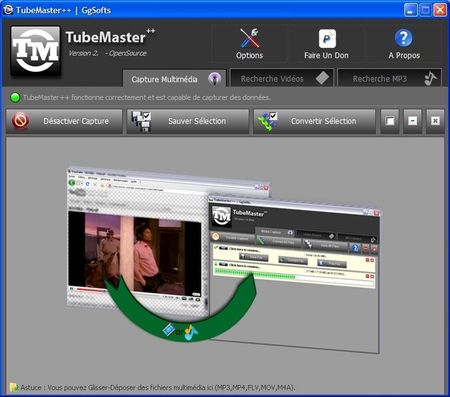Click the 'Version 2. - OpenSource' text
The height and width of the screenshot is (397, 450).
107,53
